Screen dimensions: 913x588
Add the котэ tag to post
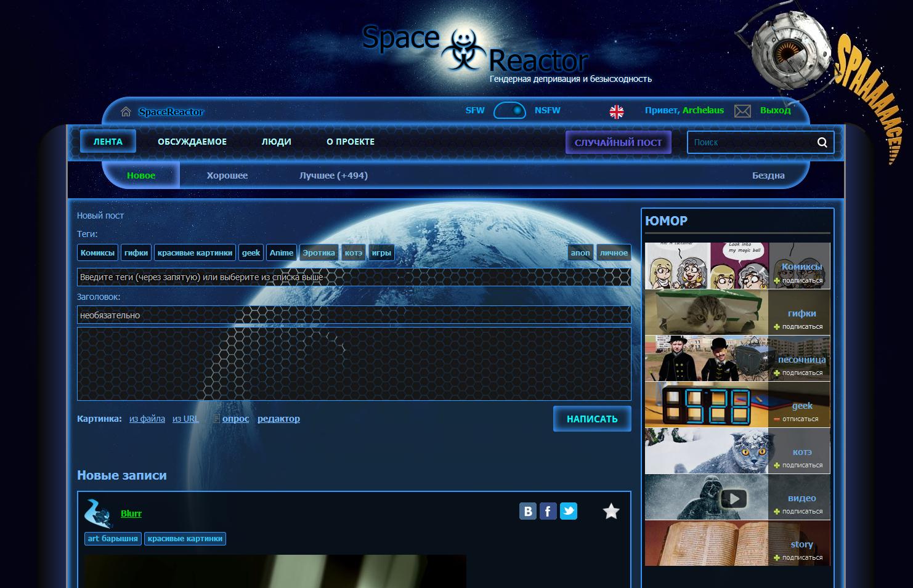tap(354, 252)
